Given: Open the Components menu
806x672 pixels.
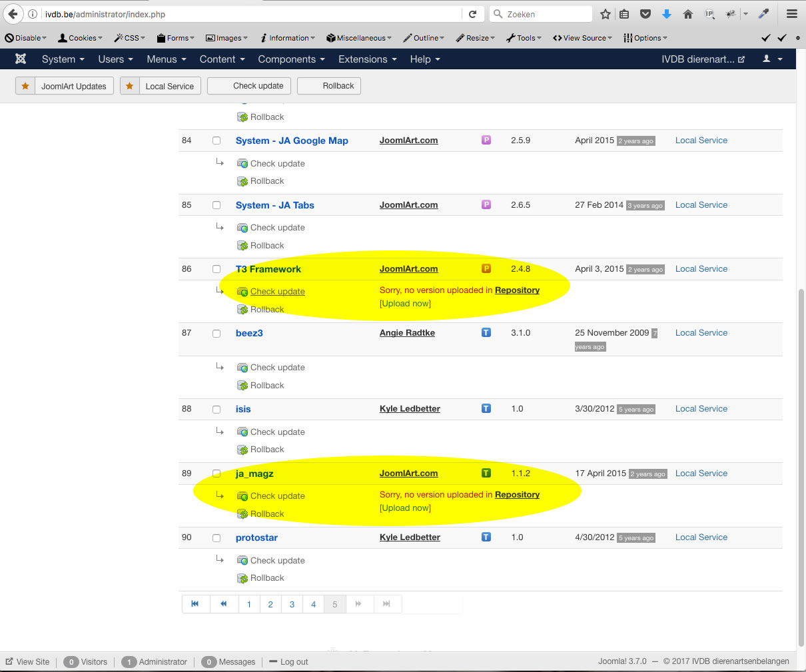Looking at the screenshot, I should click(x=291, y=59).
